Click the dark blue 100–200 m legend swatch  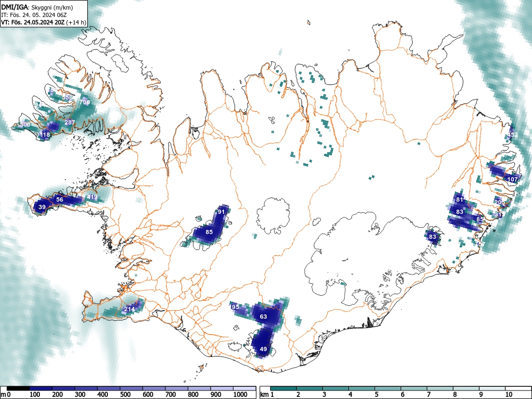pos(41,388)
